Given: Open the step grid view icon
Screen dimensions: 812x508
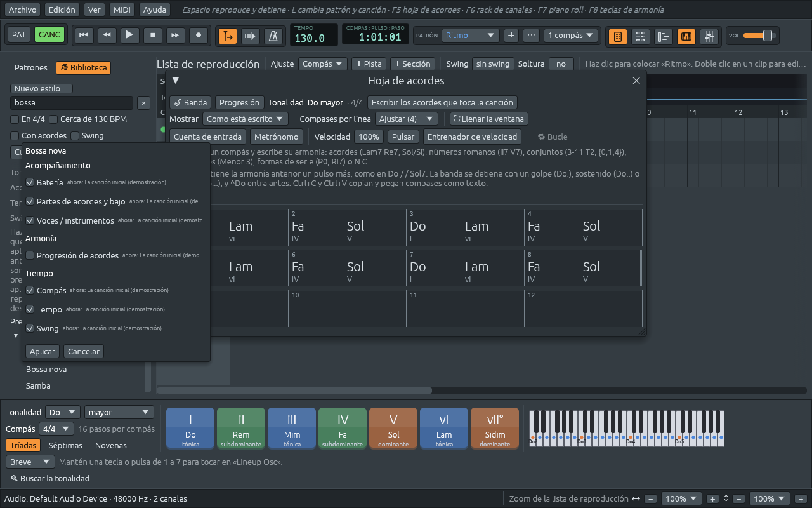Looking at the screenshot, I should [641, 36].
